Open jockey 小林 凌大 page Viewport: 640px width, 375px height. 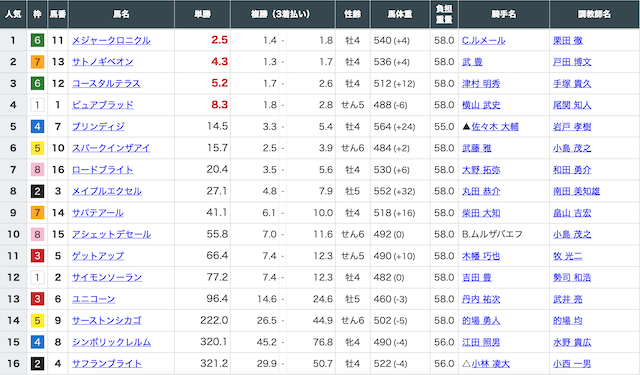pyautogui.click(x=491, y=364)
